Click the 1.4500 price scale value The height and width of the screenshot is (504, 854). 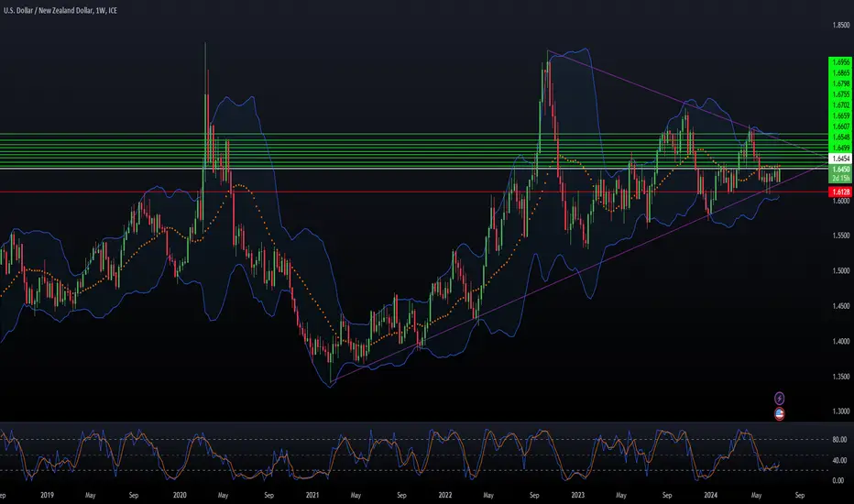(841, 306)
